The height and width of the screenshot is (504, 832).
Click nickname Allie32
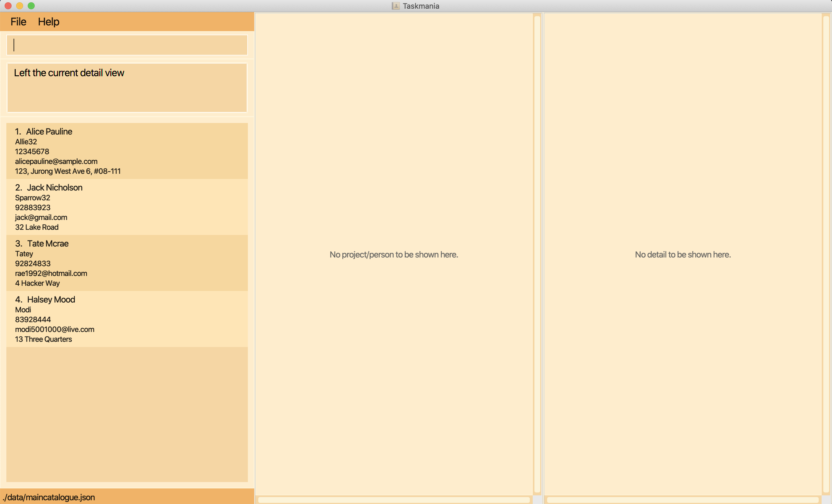(x=26, y=142)
